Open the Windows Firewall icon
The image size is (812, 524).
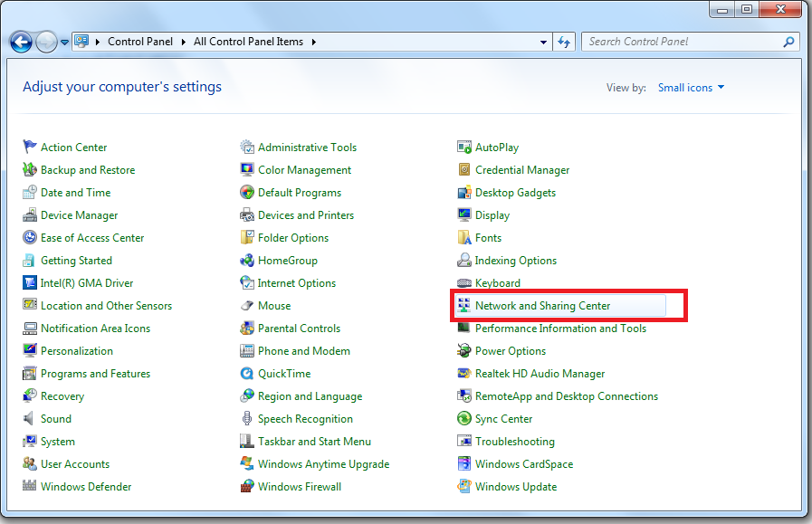(247, 487)
